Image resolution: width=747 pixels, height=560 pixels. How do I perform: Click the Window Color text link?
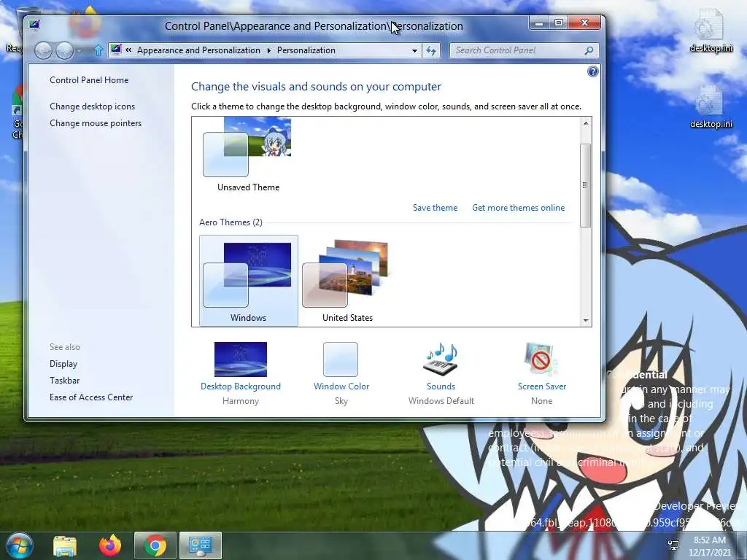click(x=341, y=386)
